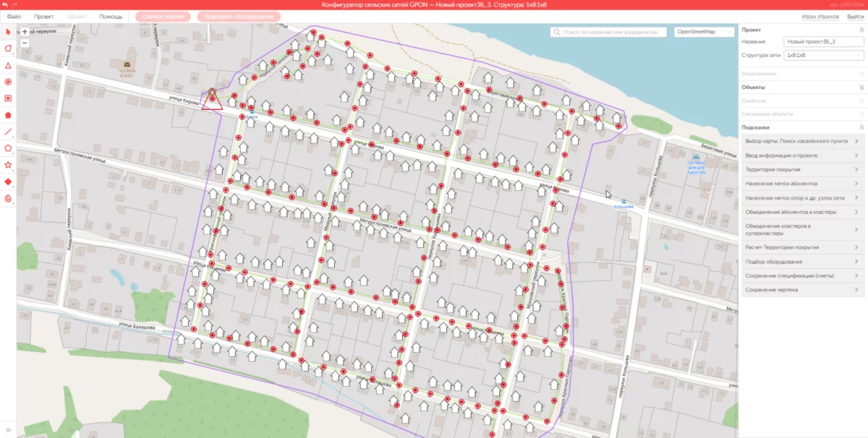This screenshot has height=438, width=868.
Task: Select the house subscriber marker tool
Action: pyautogui.click(x=8, y=114)
